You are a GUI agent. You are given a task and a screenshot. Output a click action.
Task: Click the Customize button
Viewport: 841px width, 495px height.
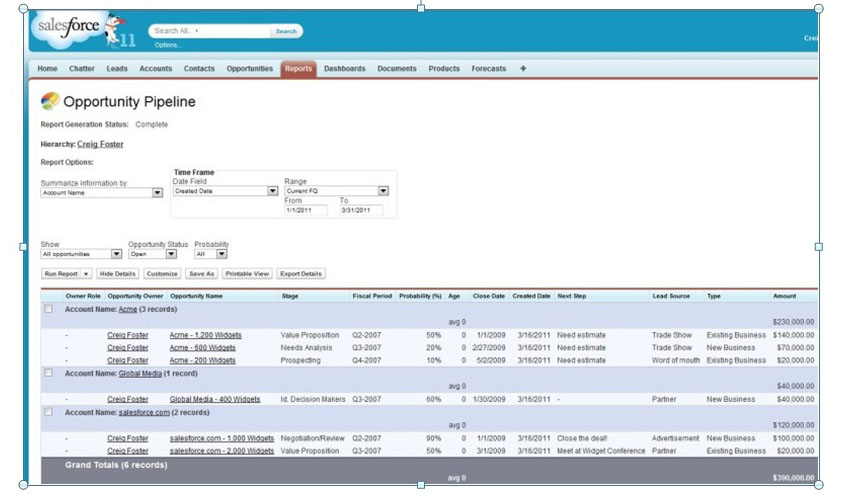pyautogui.click(x=162, y=274)
